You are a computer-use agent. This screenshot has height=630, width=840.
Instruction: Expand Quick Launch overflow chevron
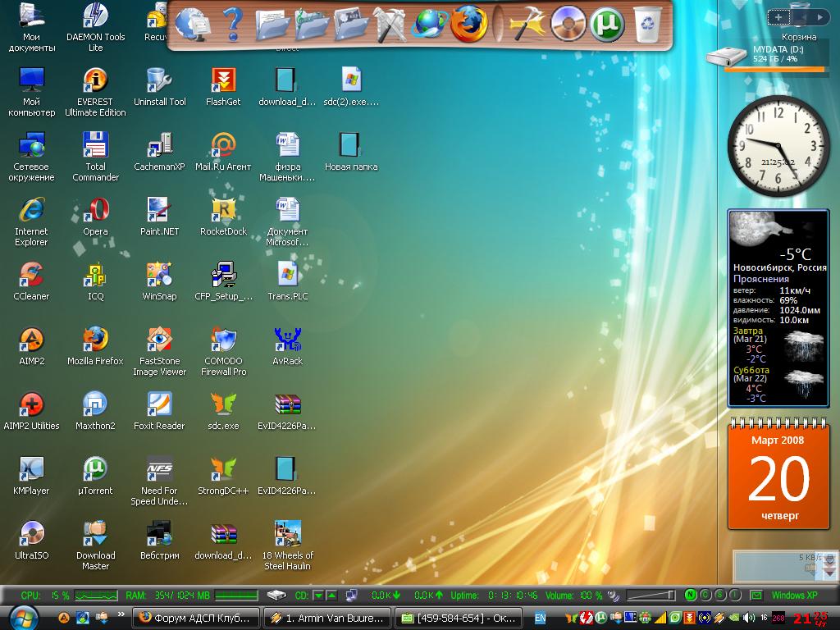click(x=121, y=614)
